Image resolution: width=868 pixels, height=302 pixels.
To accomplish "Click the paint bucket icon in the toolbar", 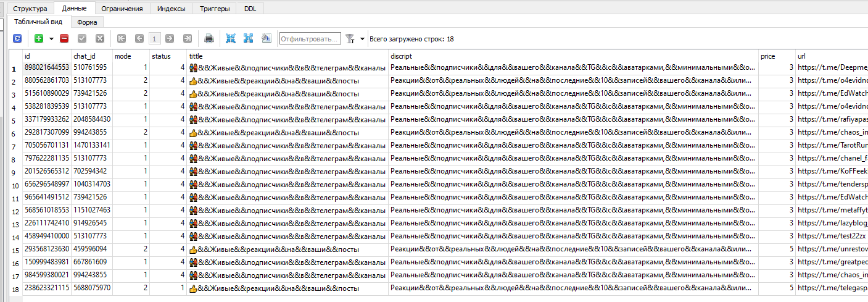I will [266, 38].
